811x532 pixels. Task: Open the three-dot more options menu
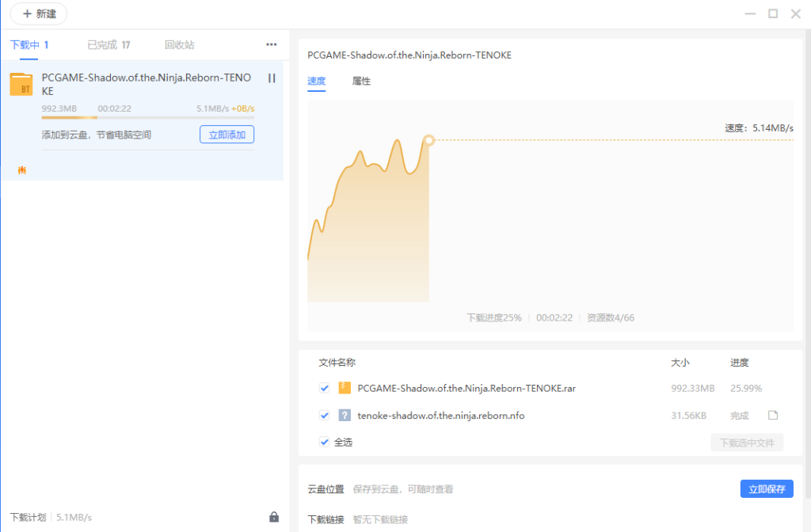tap(272, 44)
